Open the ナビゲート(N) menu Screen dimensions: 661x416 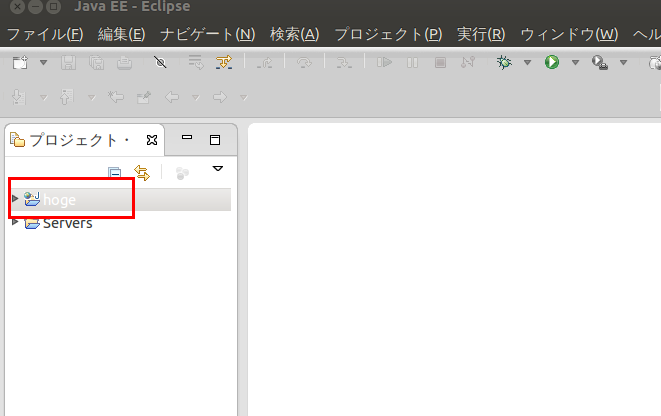(x=208, y=34)
